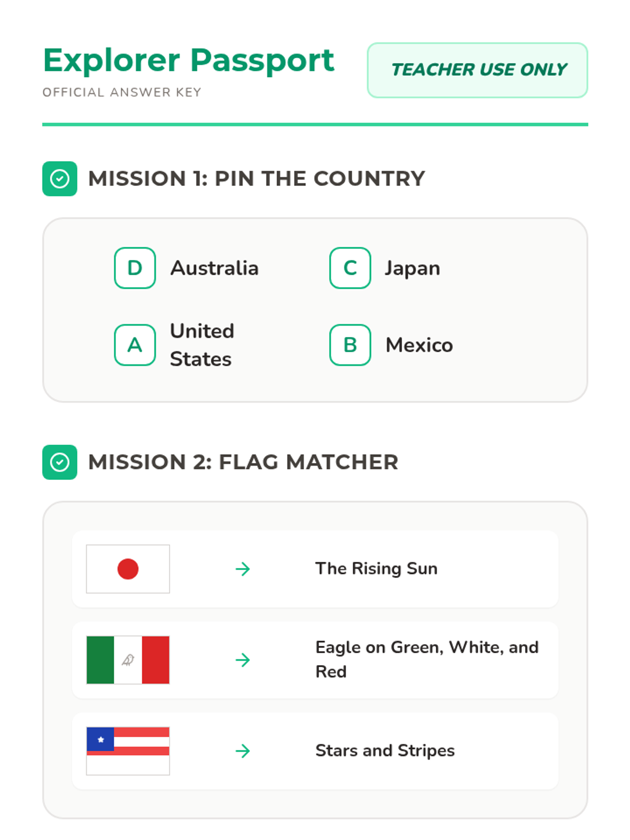Click the Japan flag thumbnail
630x840 pixels.
pyautogui.click(x=128, y=569)
